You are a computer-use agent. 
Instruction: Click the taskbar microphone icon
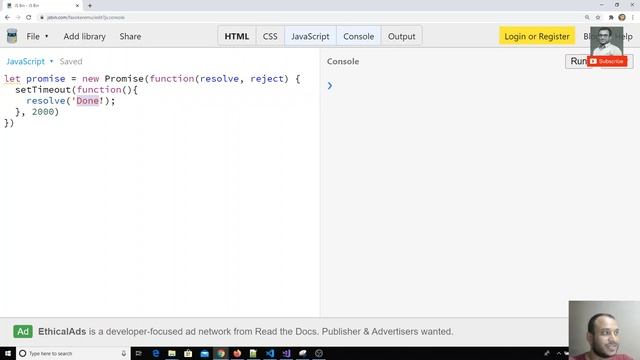124,353
